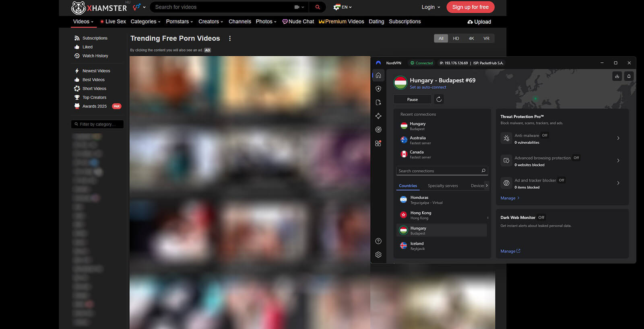Click Manage link under Dark Web Monitor

coord(510,251)
